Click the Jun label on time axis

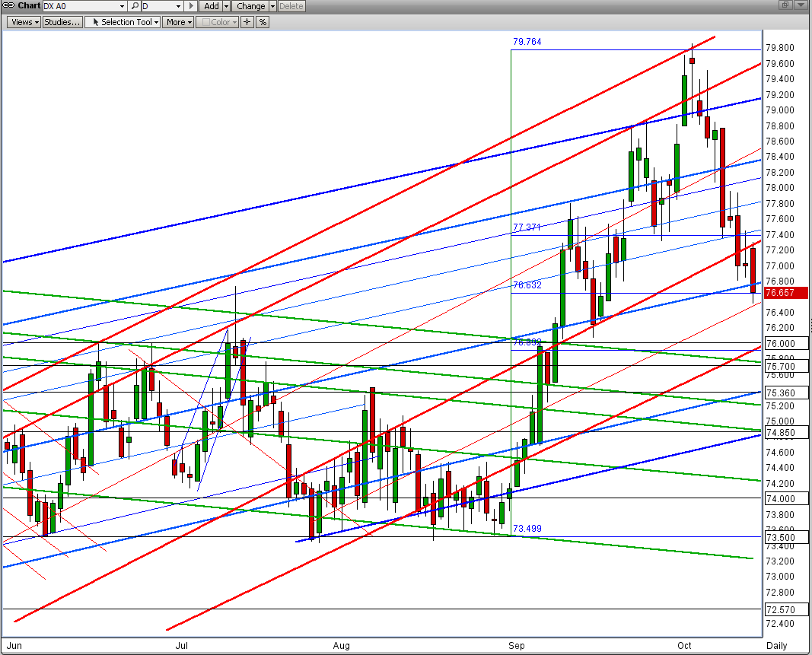(14, 646)
